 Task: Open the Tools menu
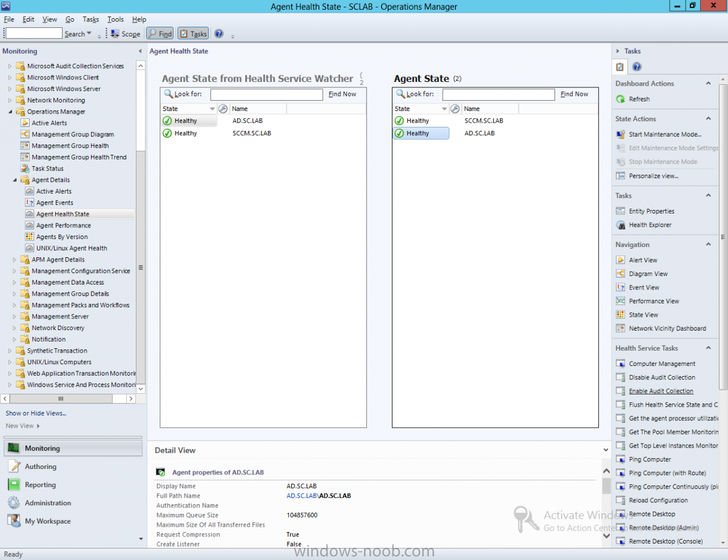116,19
